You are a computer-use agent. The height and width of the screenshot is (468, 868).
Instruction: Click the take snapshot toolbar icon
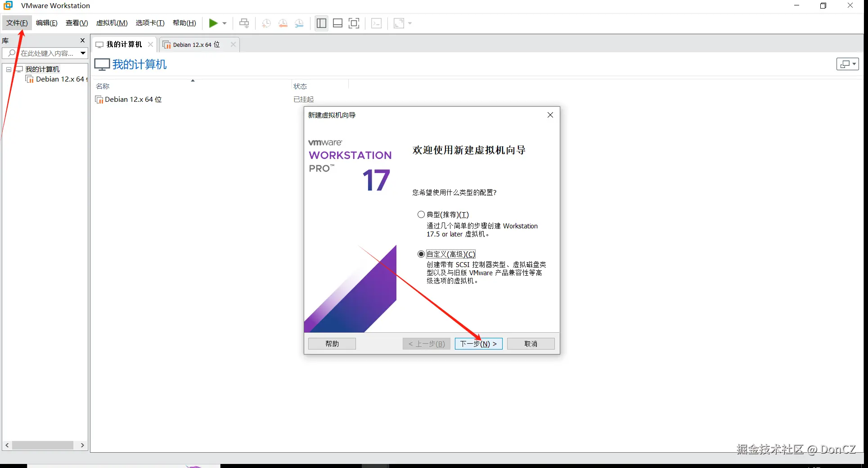tap(266, 23)
